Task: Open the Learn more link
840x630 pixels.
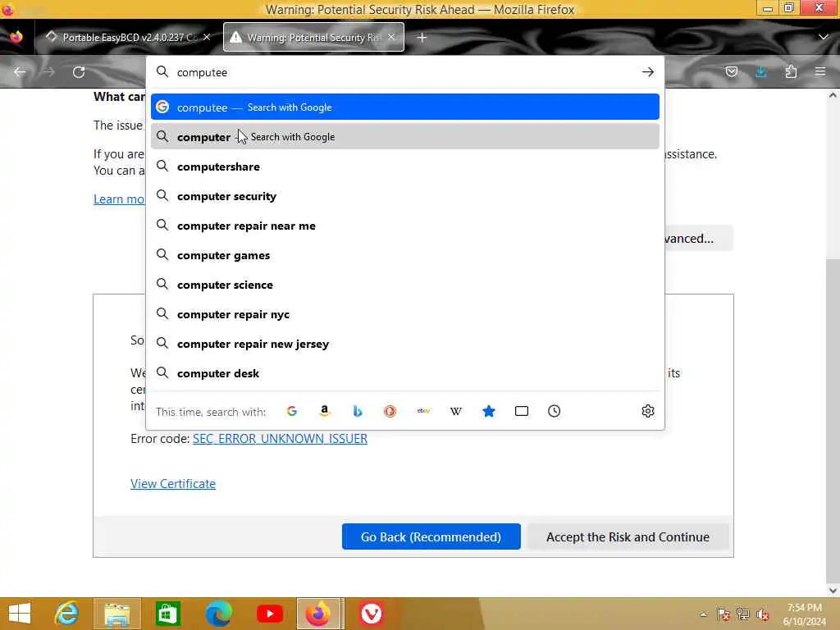Action: point(119,199)
